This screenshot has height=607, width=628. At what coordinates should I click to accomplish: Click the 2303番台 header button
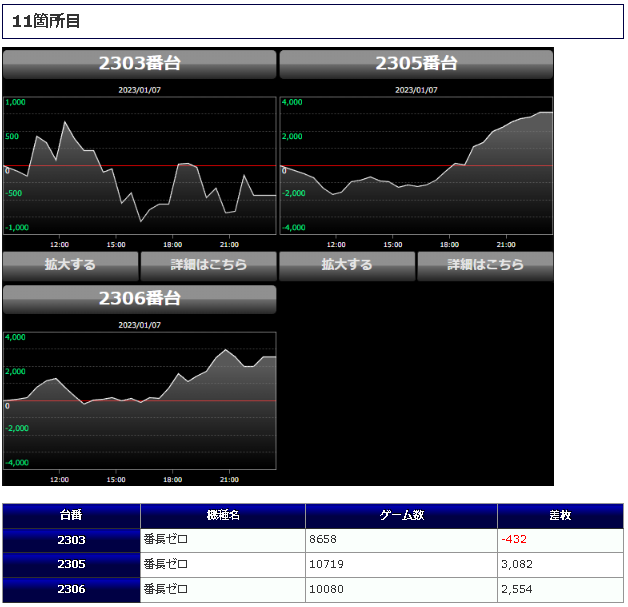(139, 64)
